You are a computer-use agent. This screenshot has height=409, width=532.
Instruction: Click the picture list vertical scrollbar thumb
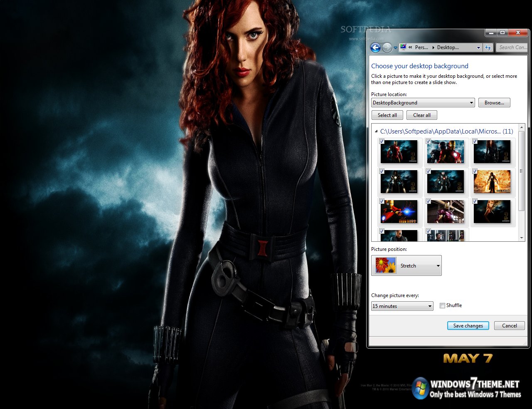pyautogui.click(x=522, y=171)
